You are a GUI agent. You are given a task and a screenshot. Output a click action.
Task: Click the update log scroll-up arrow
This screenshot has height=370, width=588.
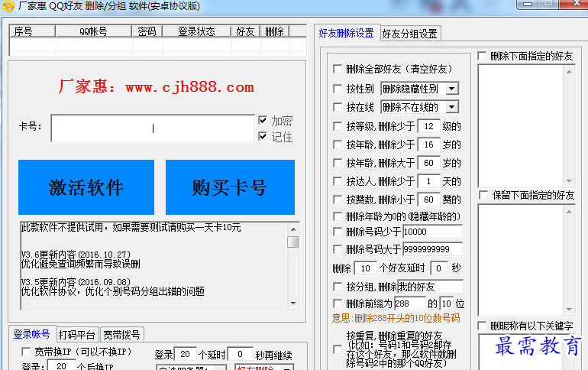(293, 229)
